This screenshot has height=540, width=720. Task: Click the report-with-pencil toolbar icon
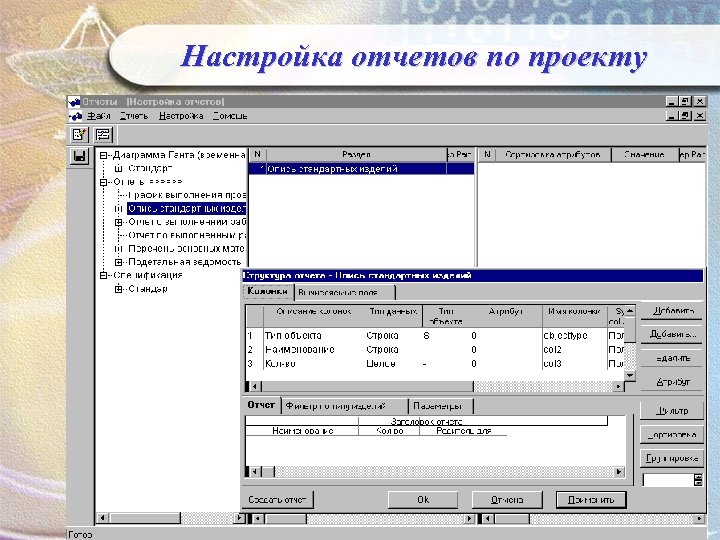[79, 135]
